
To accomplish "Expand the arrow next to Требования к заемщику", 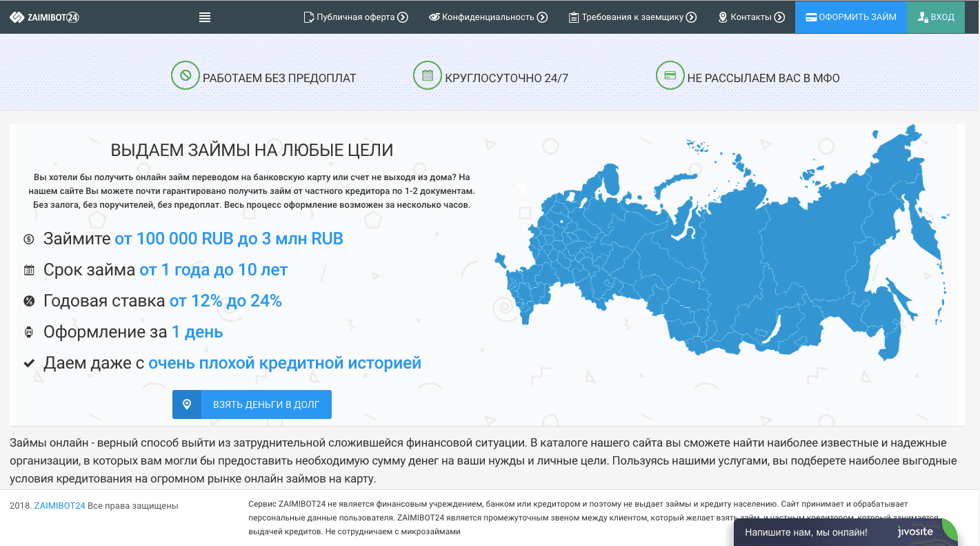I will tap(692, 17).
